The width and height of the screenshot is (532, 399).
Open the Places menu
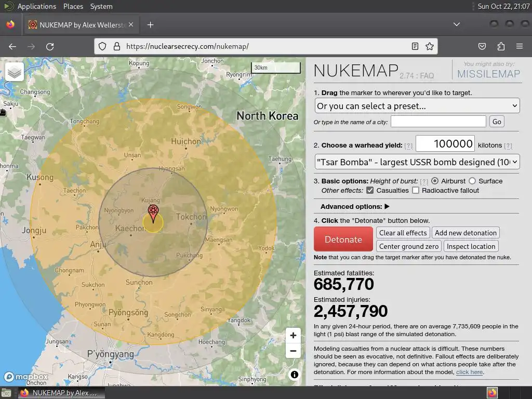tap(73, 6)
